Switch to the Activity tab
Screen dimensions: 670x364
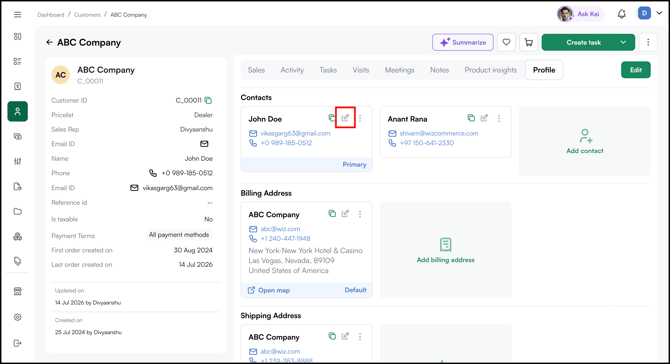[x=292, y=70]
